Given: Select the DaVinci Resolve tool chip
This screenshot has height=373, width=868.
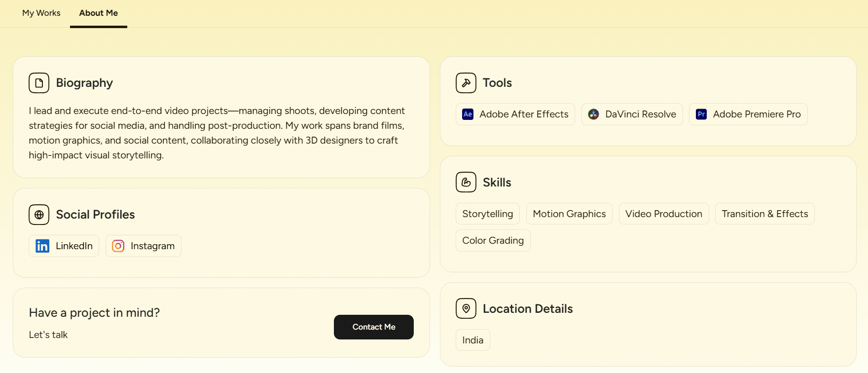Looking at the screenshot, I should point(632,114).
